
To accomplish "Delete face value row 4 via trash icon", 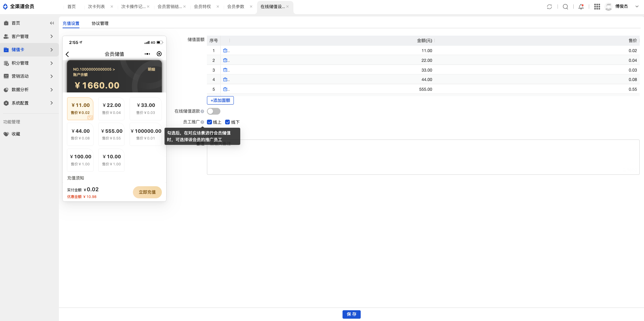I will (x=225, y=79).
